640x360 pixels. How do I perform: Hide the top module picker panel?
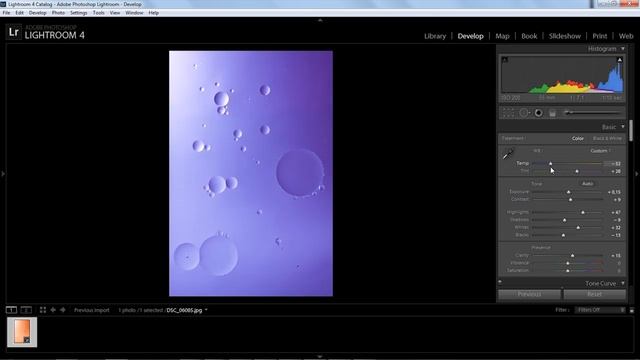[x=320, y=20]
